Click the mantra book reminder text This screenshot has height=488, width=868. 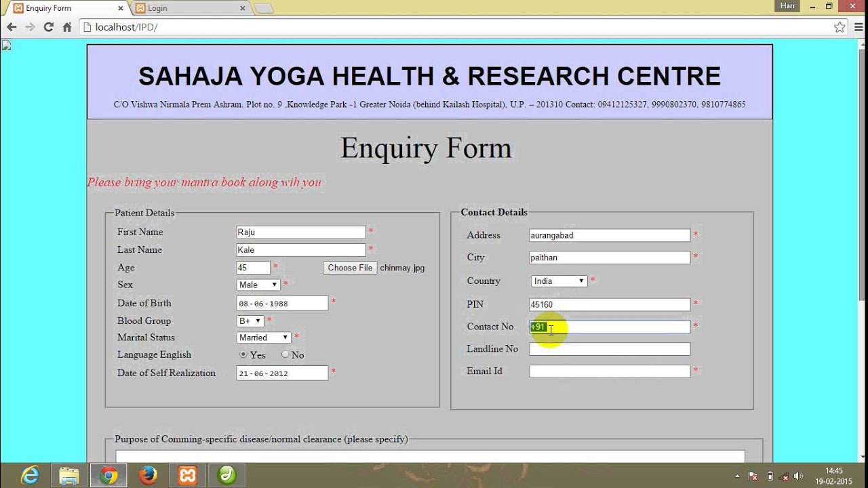(x=204, y=182)
